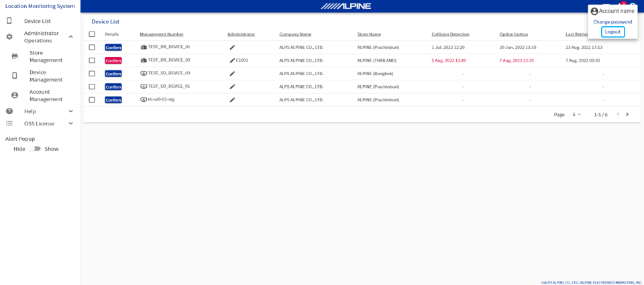Expand the OSS License section chevron
Viewport: 644px width, 285px height.
(x=70, y=123)
